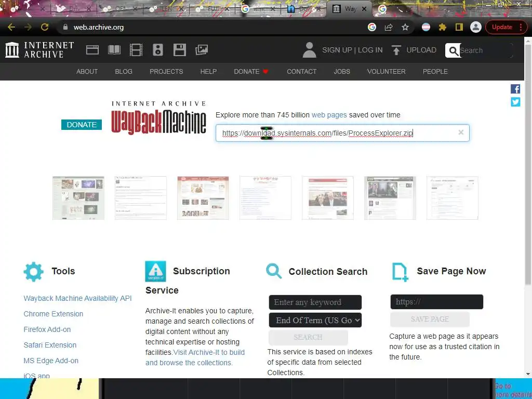The width and height of the screenshot is (532, 399).
Task: Go back with the browser back arrow
Action: (x=11, y=27)
